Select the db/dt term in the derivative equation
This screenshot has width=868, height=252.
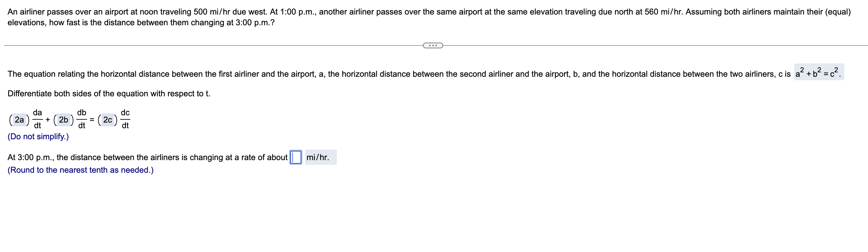pyautogui.click(x=81, y=119)
